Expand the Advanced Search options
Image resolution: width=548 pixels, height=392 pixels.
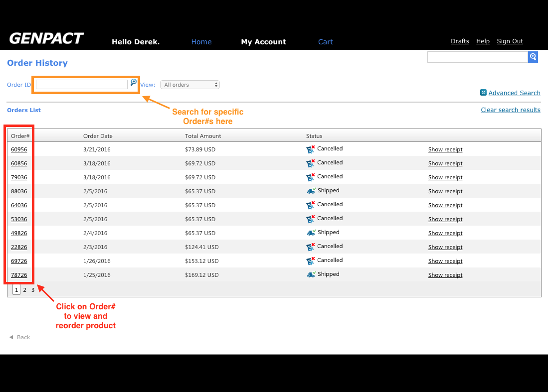[x=514, y=93]
